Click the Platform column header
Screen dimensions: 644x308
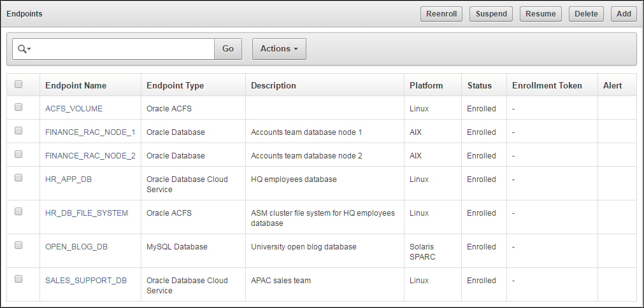pyautogui.click(x=426, y=85)
